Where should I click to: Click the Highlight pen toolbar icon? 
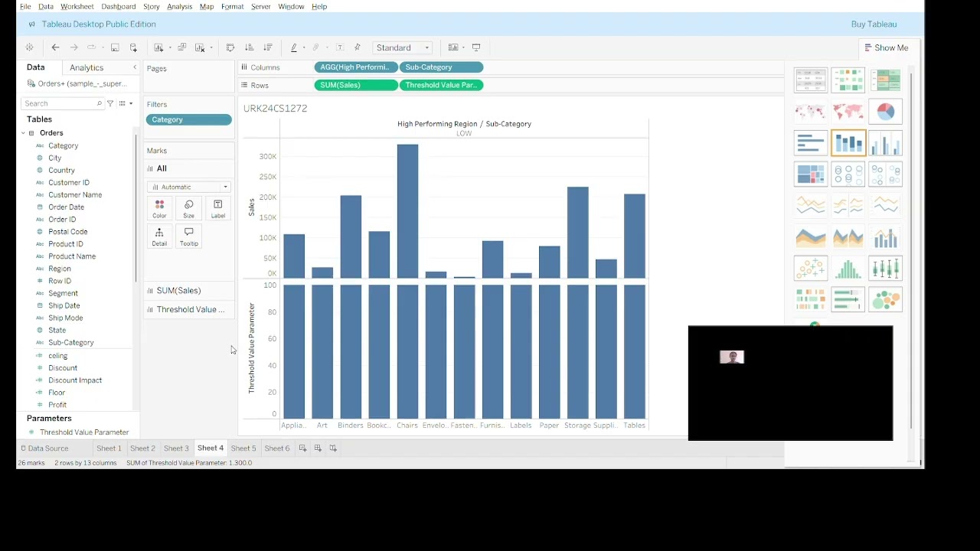pos(294,47)
